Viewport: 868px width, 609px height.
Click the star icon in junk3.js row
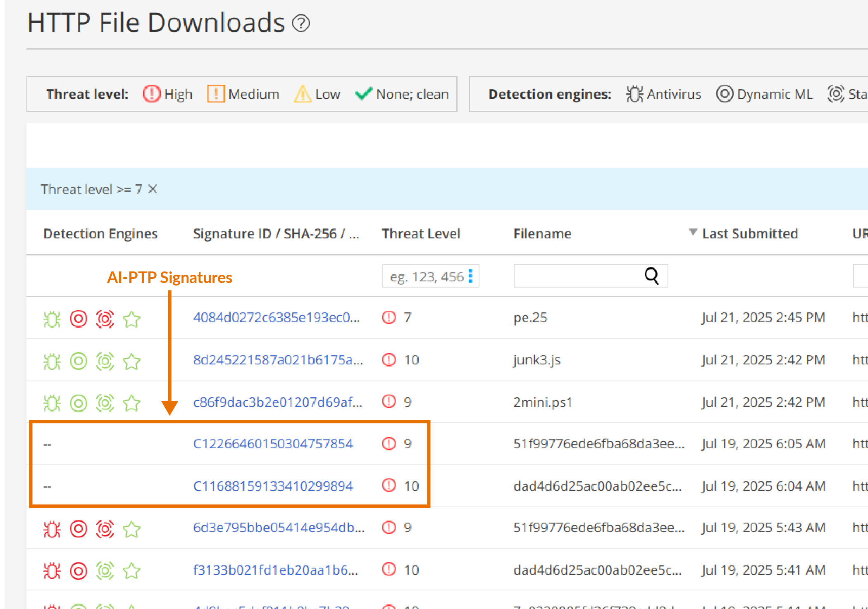132,361
